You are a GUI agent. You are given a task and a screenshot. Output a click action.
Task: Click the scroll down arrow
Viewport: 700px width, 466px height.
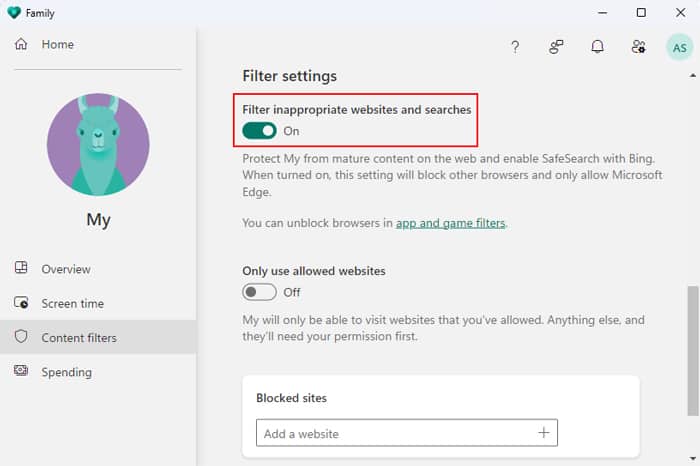pyautogui.click(x=692, y=458)
